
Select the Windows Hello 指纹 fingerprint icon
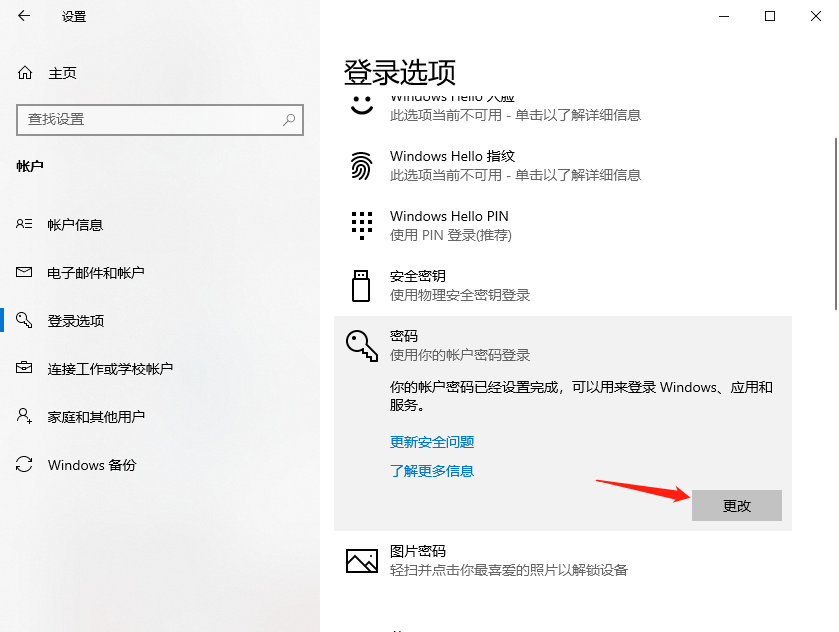(361, 165)
